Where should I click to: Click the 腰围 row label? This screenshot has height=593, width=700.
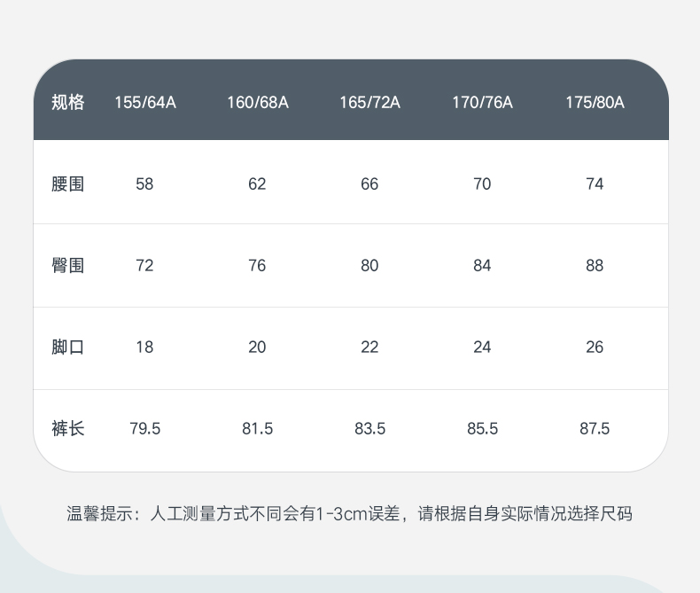68,183
